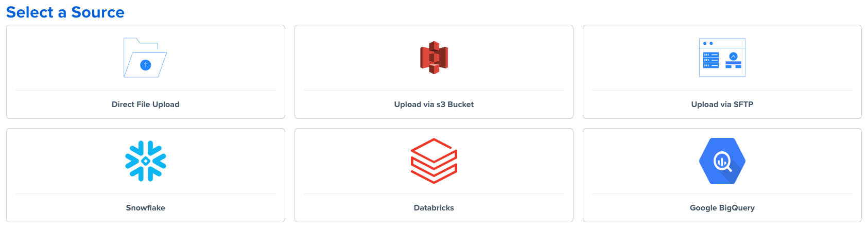868x230 pixels.
Task: Click the "Databricks" text label
Action: tap(434, 208)
